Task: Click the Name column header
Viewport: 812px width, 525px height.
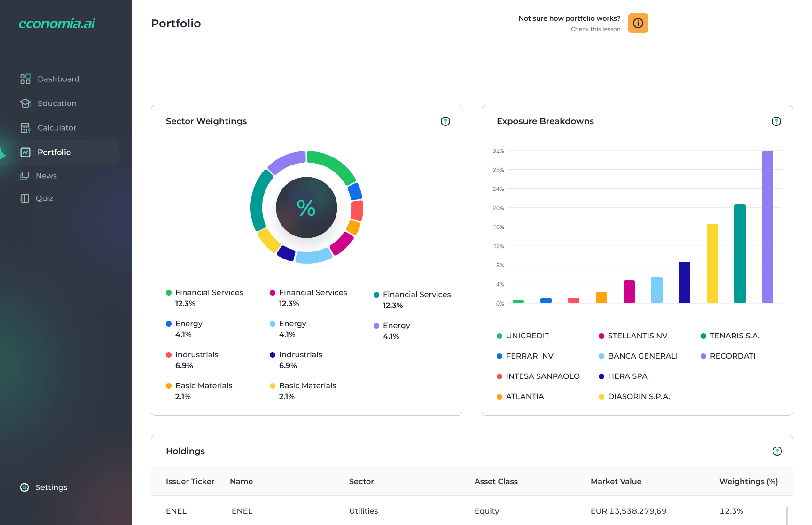Action: point(241,481)
